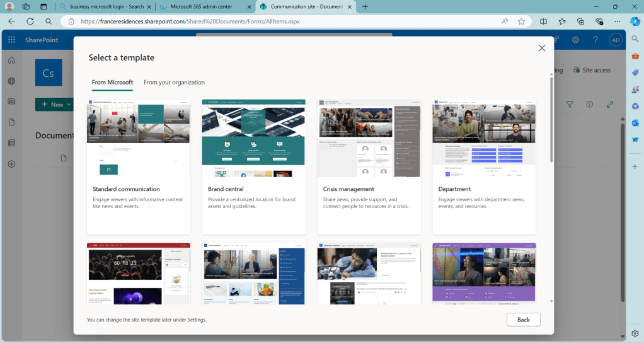Open SharePoint settings gear icon
Viewport: 644px width, 343px height.
point(575,40)
